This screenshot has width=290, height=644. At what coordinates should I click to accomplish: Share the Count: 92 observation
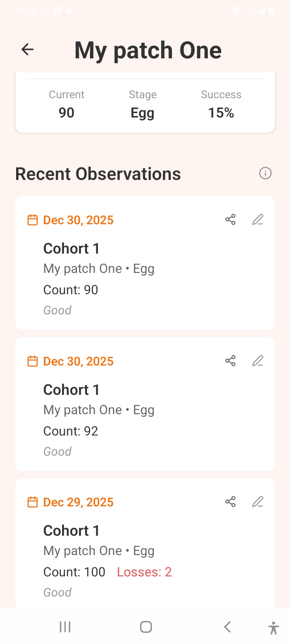(x=230, y=361)
